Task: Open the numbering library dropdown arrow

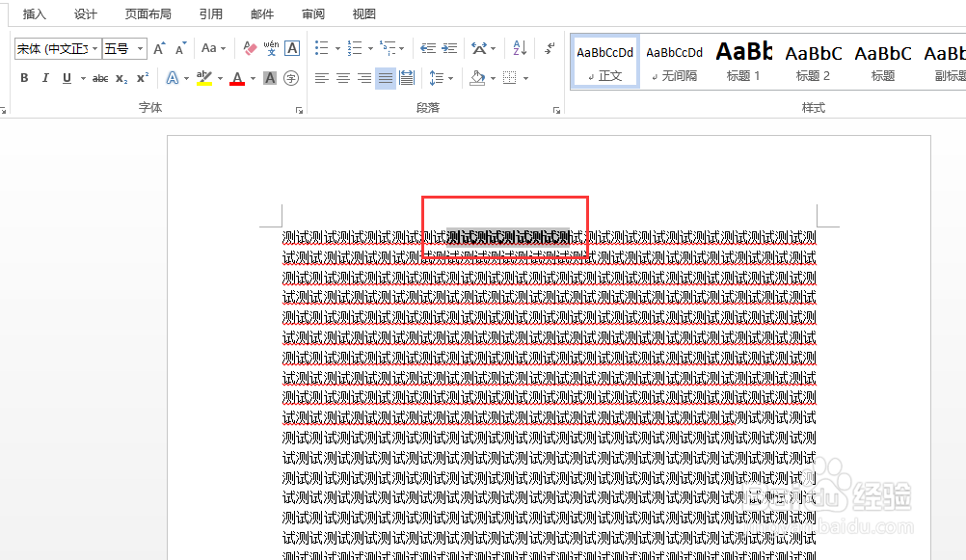Action: tap(370, 48)
